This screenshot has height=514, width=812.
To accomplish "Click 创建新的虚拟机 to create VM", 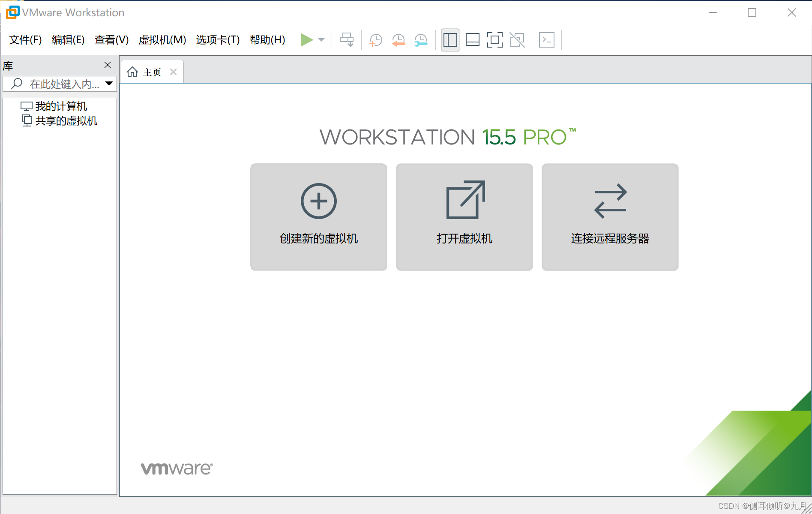I will 318,217.
